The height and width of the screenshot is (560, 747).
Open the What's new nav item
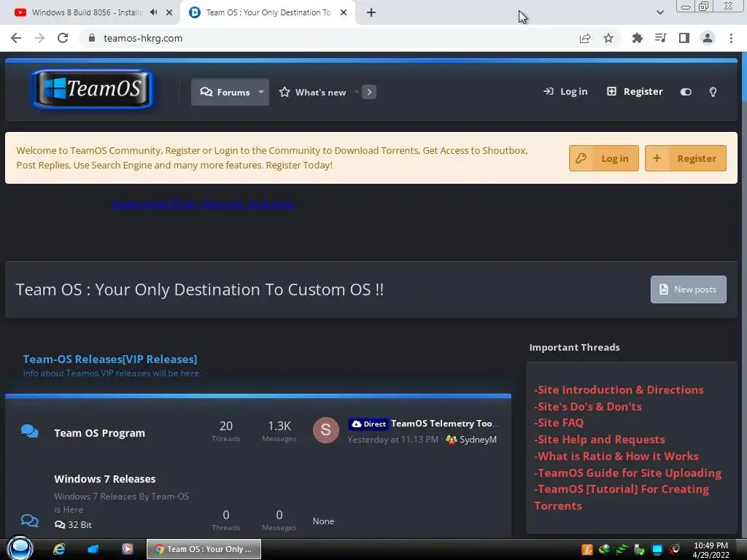(312, 92)
